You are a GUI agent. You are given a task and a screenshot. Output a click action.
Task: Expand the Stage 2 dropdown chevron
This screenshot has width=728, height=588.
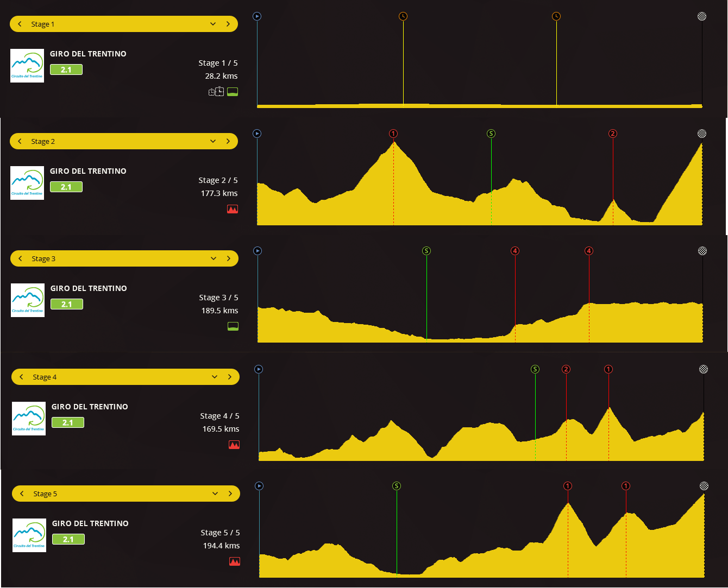pos(213,141)
